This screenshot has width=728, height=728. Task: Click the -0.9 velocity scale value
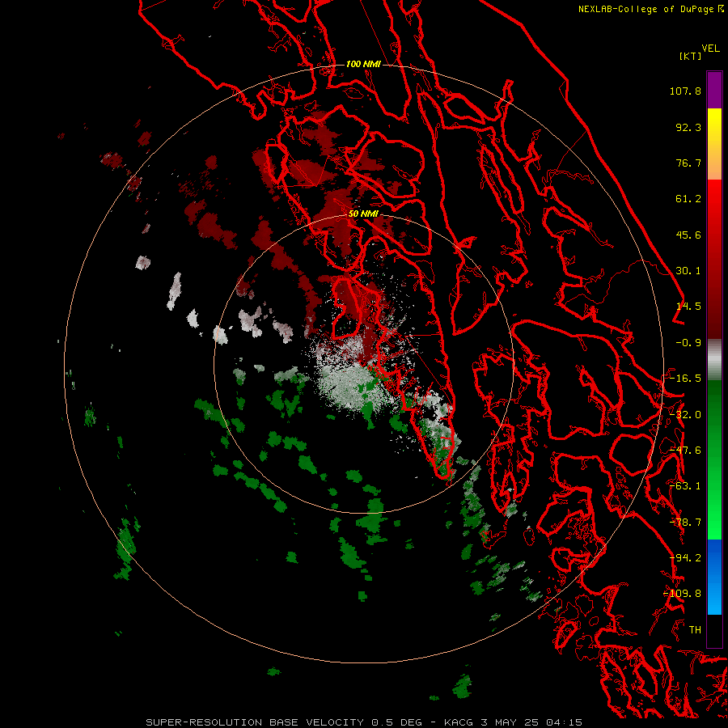coord(688,343)
